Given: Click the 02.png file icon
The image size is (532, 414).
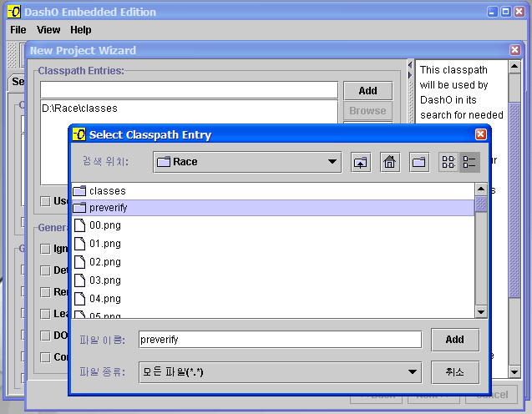Looking at the screenshot, I should (x=79, y=262).
